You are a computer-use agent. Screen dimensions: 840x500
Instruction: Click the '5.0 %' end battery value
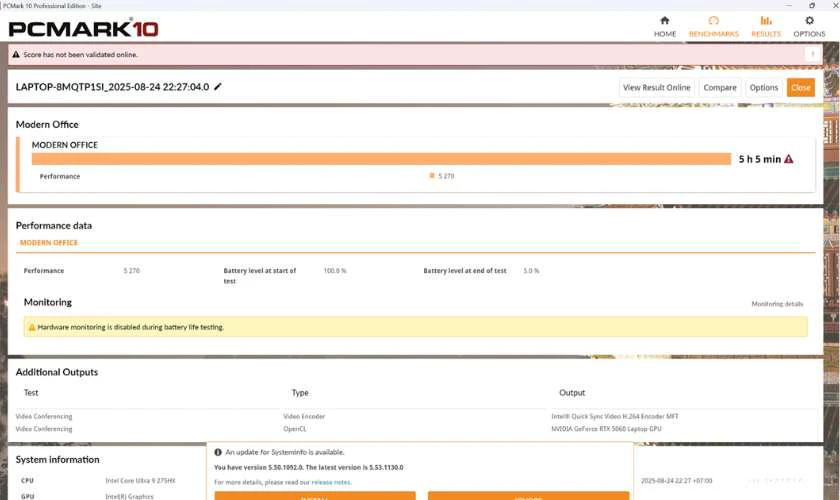point(531,271)
